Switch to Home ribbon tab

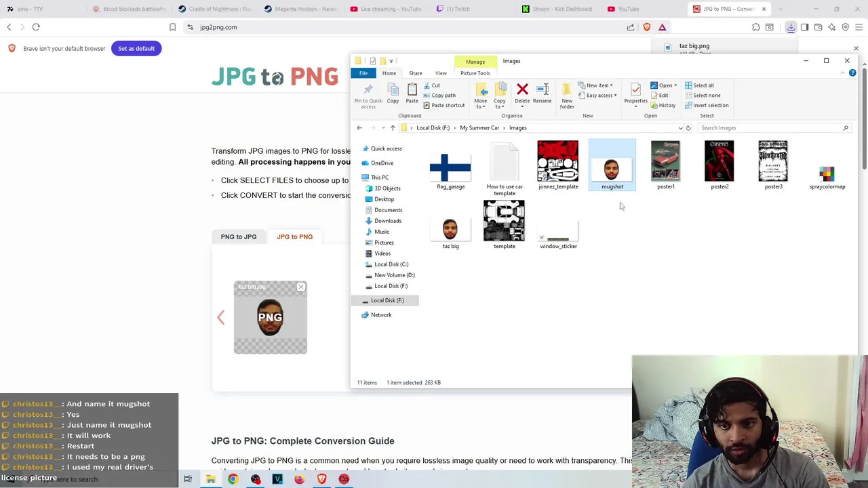click(x=389, y=73)
